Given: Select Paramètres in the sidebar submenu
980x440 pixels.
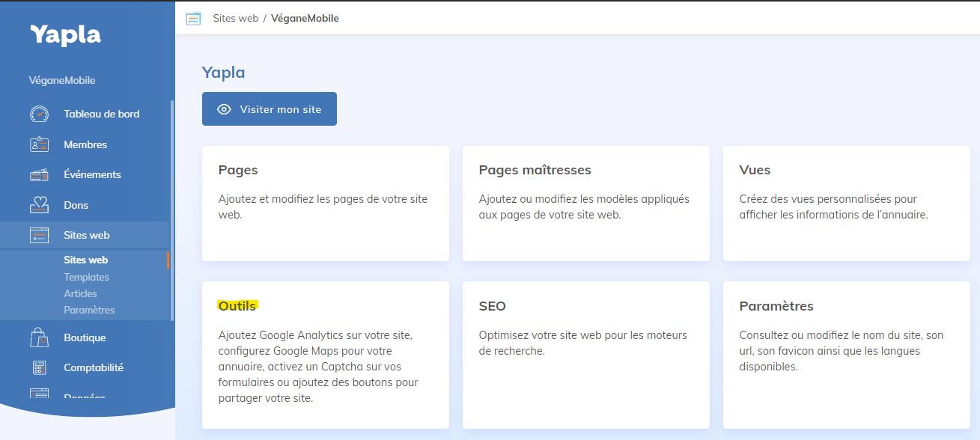Looking at the screenshot, I should (89, 310).
